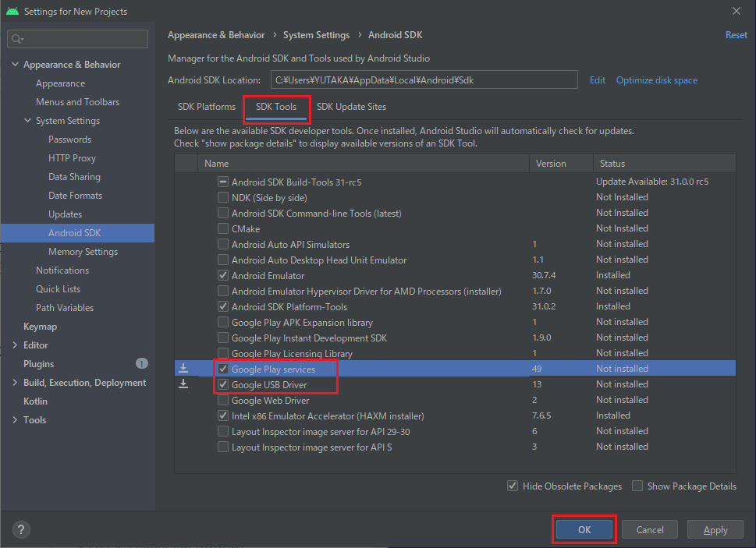The image size is (756, 548).
Task: Click the download icon next to Google USB Driver
Action: [183, 384]
